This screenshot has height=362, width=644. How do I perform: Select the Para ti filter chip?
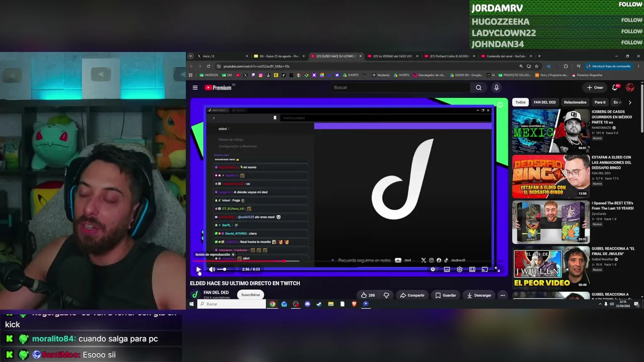point(600,102)
